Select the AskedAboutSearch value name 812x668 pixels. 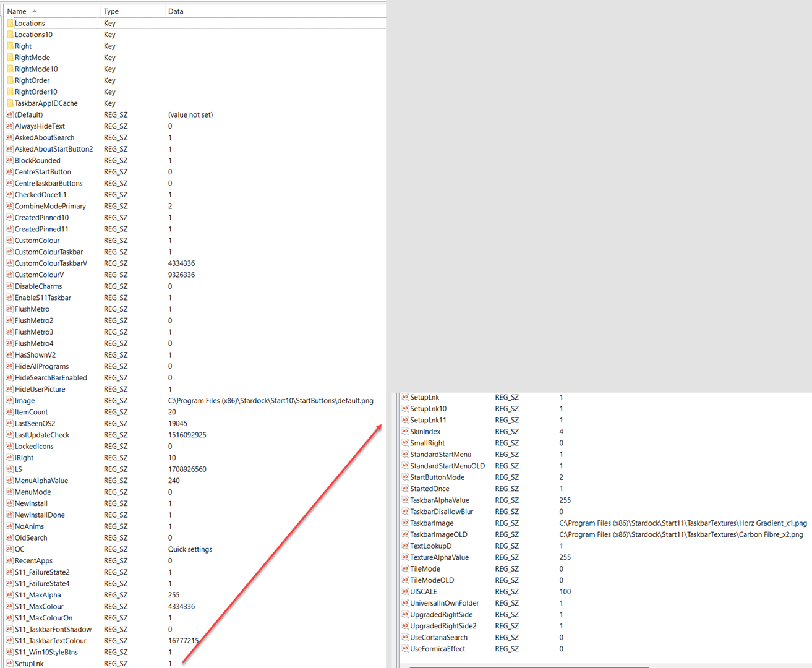(x=45, y=138)
